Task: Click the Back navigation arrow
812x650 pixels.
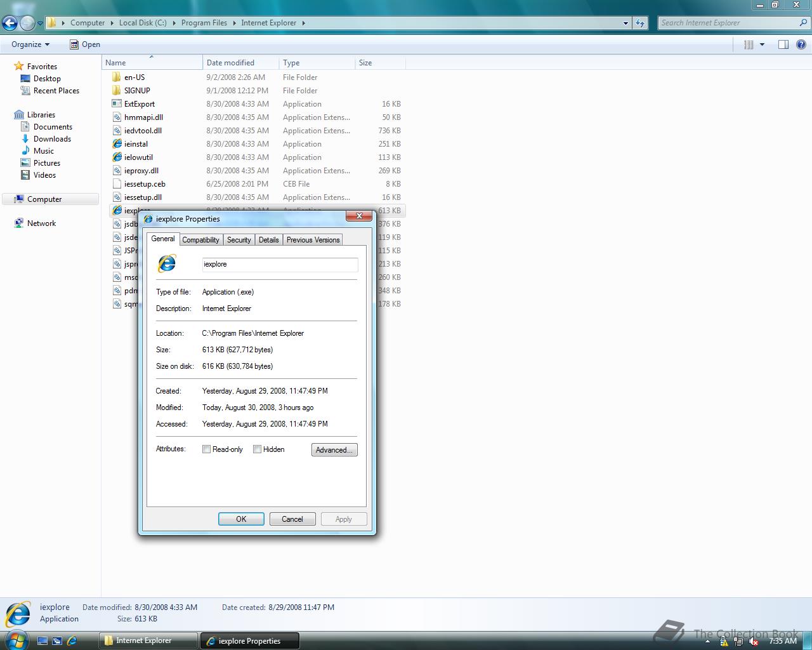Action: coord(10,23)
